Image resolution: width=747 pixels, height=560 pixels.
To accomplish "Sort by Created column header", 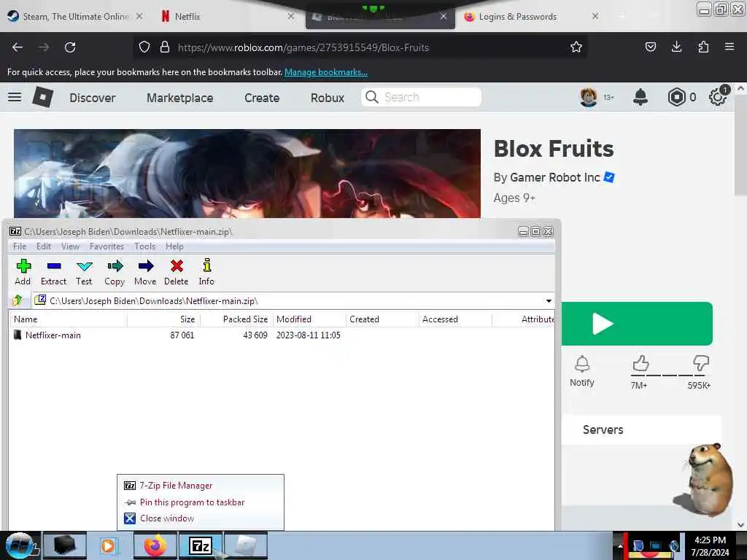I will 382,319.
